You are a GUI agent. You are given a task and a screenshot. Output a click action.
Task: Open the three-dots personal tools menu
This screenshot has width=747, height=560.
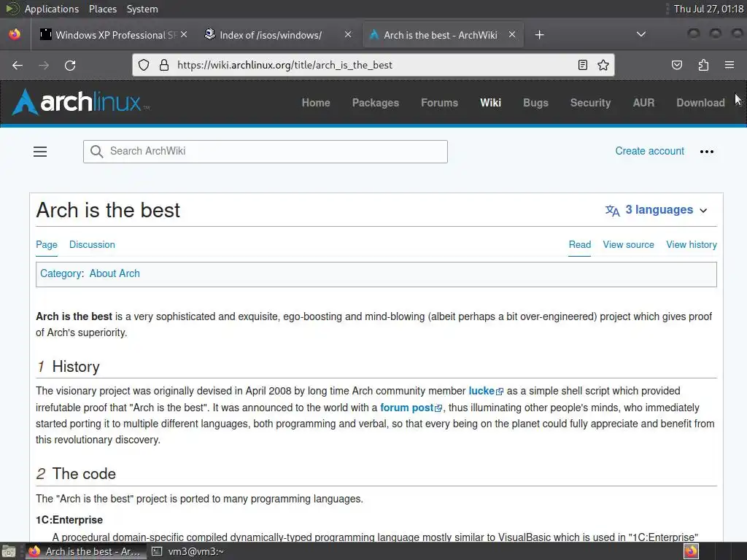pos(706,152)
